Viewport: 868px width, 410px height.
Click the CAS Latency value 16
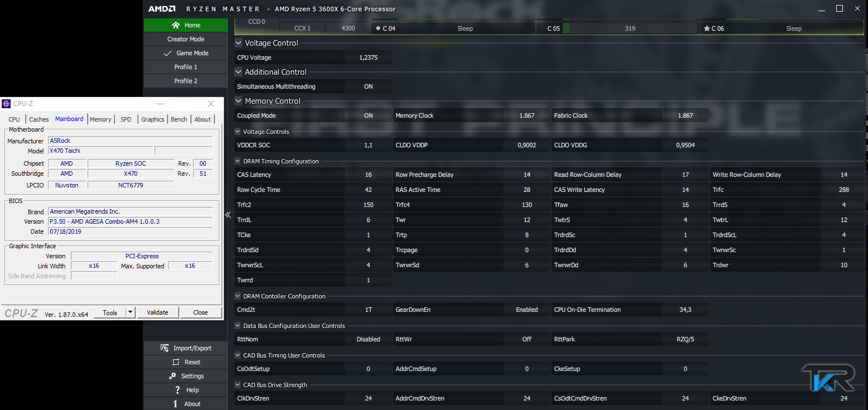368,175
